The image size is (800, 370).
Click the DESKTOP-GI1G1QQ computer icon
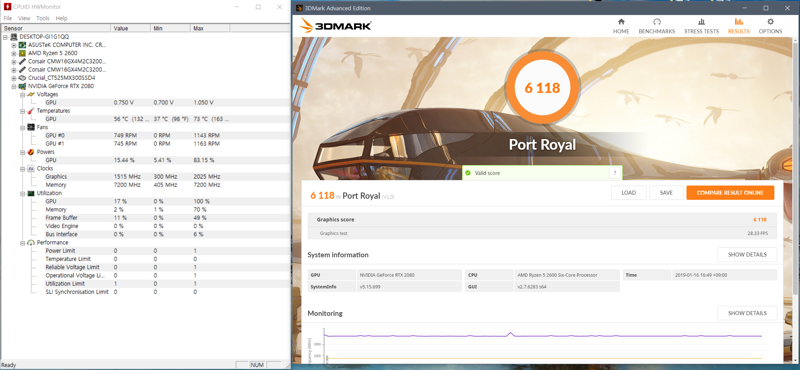(x=14, y=37)
